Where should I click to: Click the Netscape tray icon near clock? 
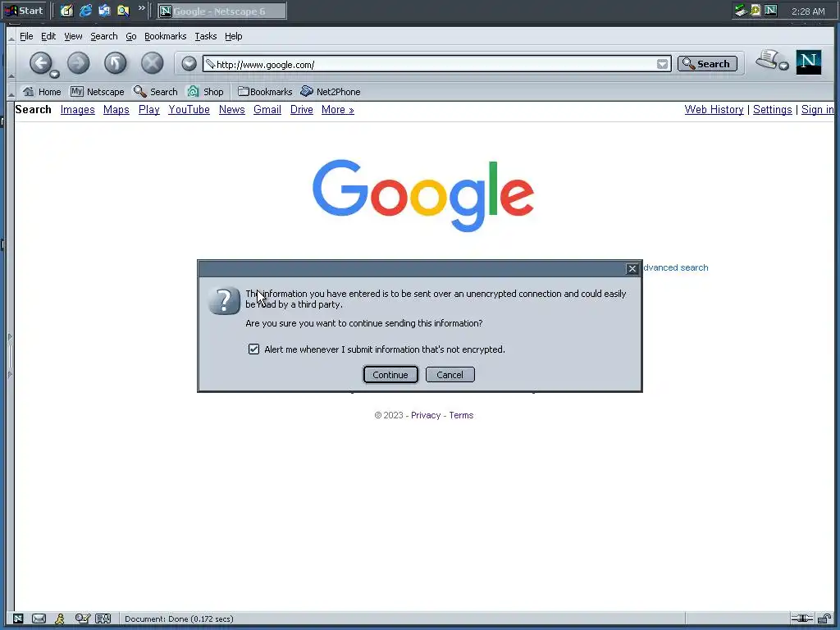tap(771, 10)
